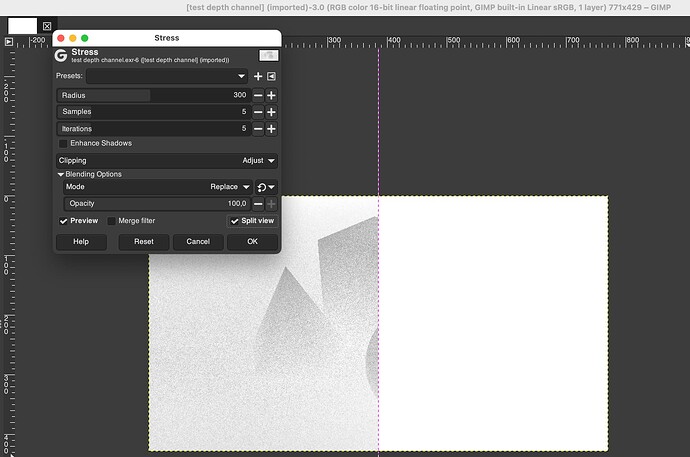The height and width of the screenshot is (457, 690).
Task: Close the Stress dialog red button
Action: pos(61,38)
